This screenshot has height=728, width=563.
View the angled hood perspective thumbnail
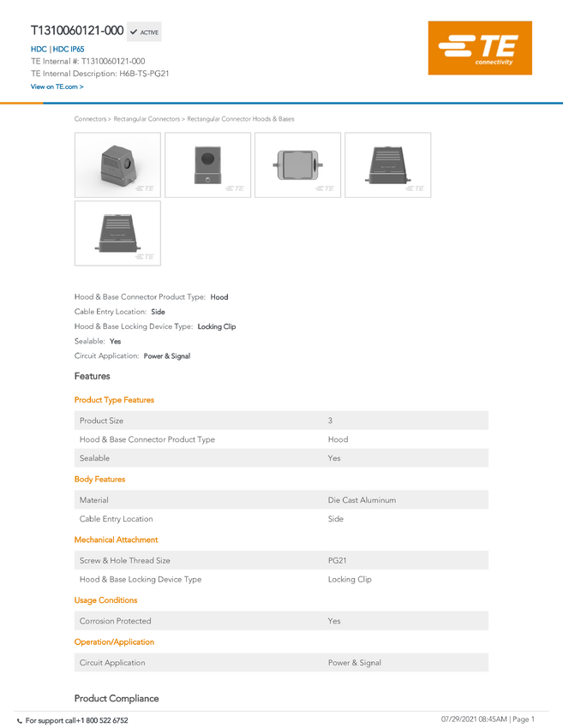(x=117, y=164)
